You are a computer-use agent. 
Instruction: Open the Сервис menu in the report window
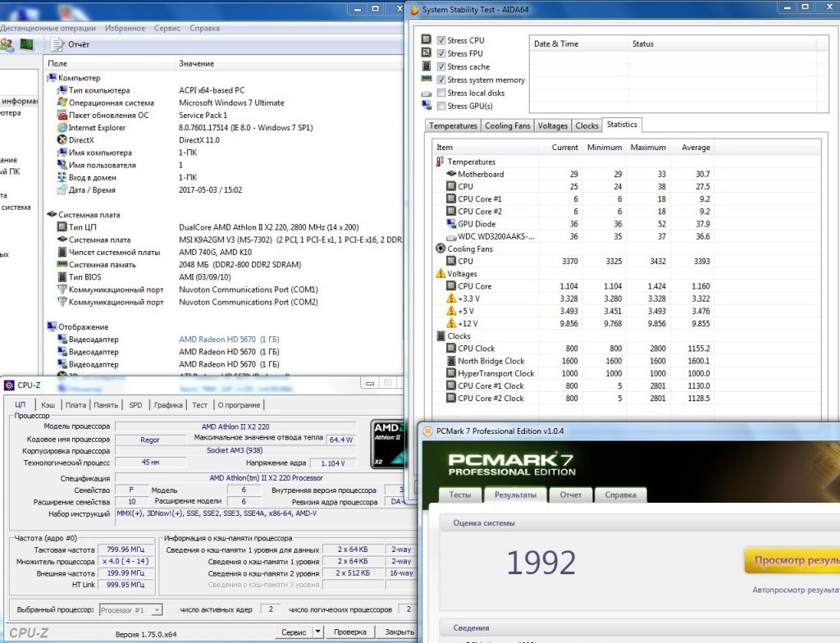[x=167, y=29]
